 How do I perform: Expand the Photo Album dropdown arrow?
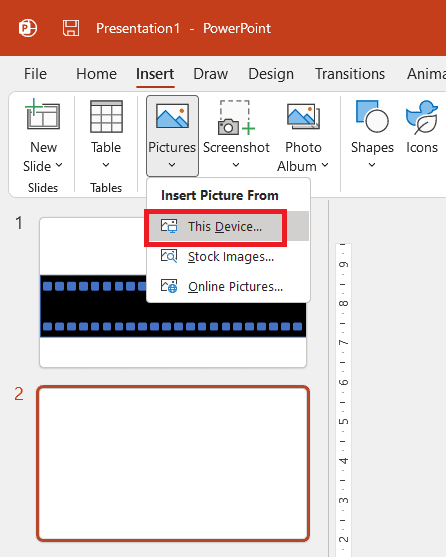click(x=325, y=165)
